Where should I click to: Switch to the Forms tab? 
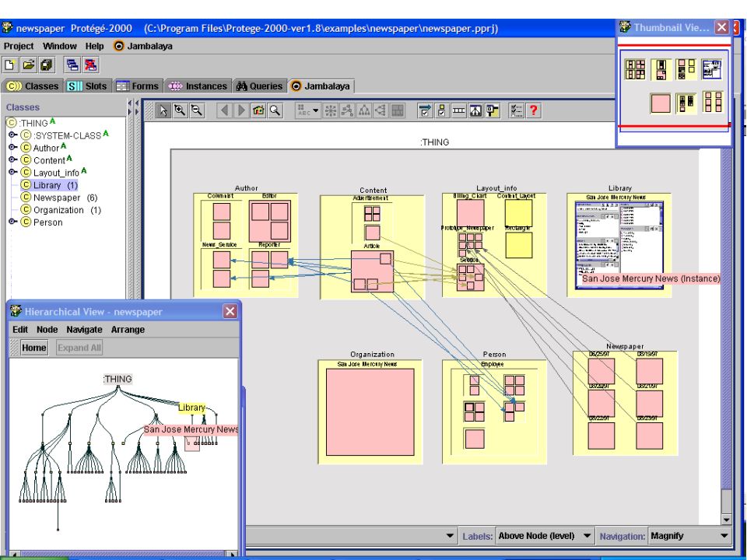(138, 86)
